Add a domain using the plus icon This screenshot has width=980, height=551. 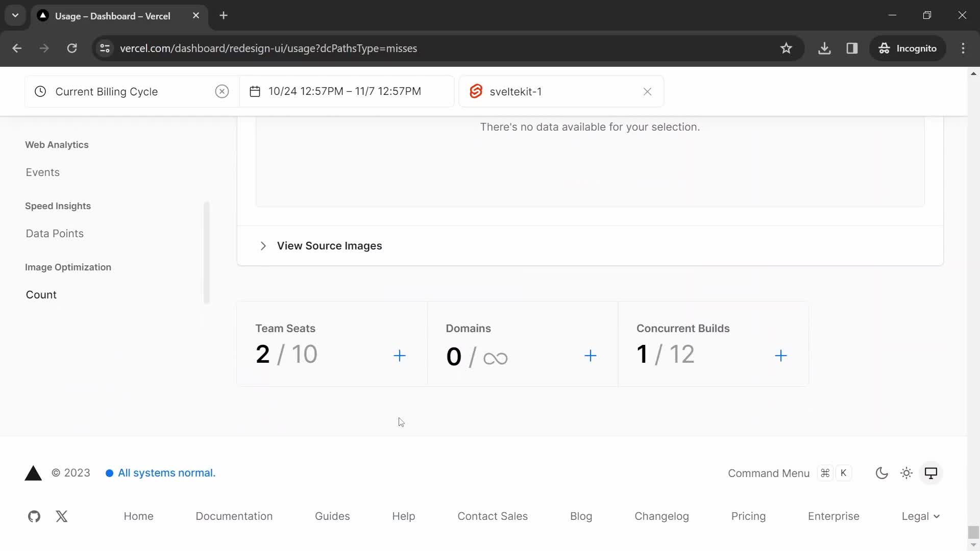[591, 356]
